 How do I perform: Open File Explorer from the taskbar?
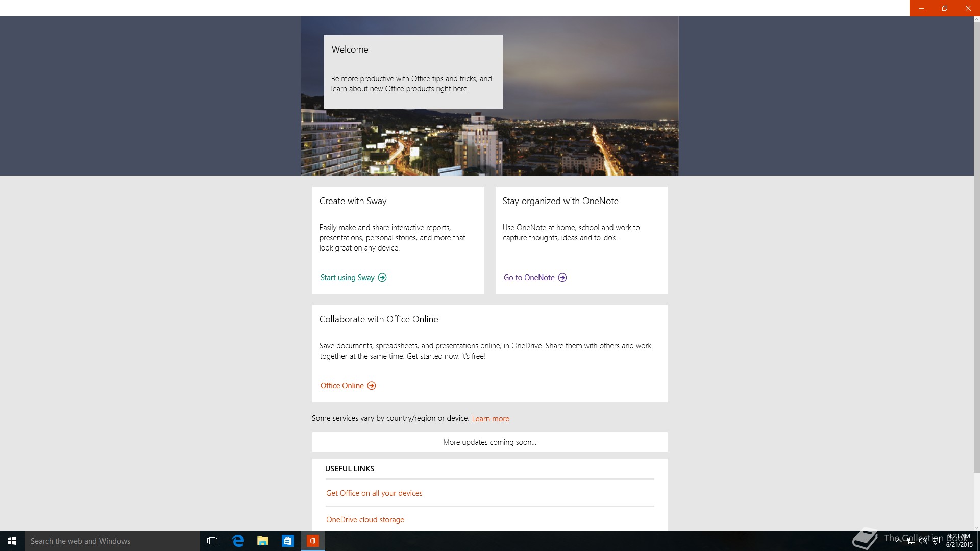tap(263, 541)
